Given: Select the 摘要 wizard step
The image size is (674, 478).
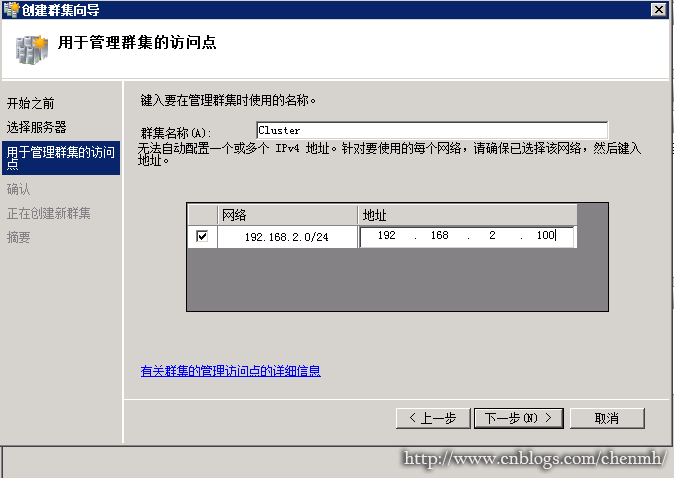Looking at the screenshot, I should [x=18, y=237].
